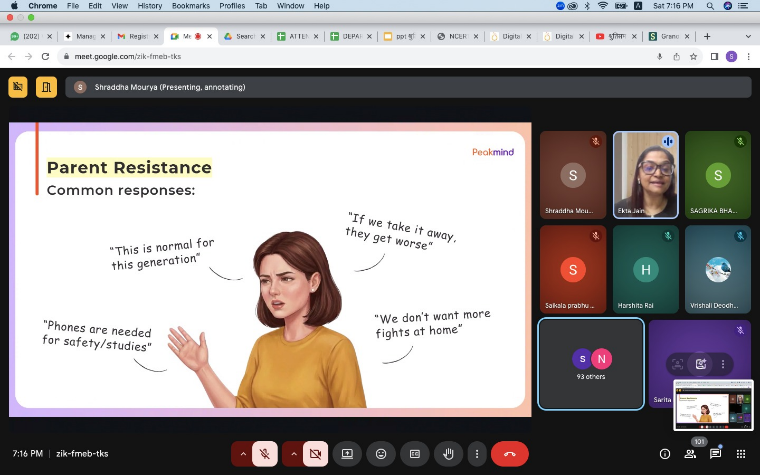760x475 pixels.
Task: Click the present now screen share button
Action: (x=347, y=453)
